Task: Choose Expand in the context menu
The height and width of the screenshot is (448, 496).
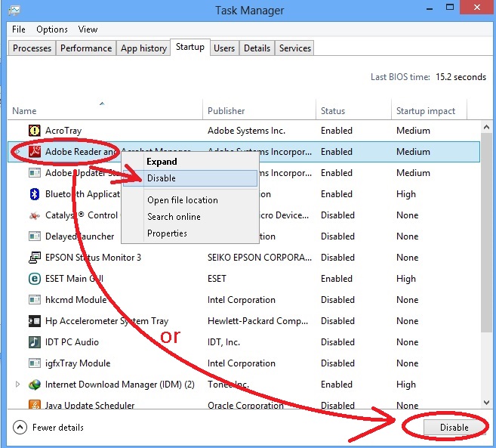Action: [190, 162]
